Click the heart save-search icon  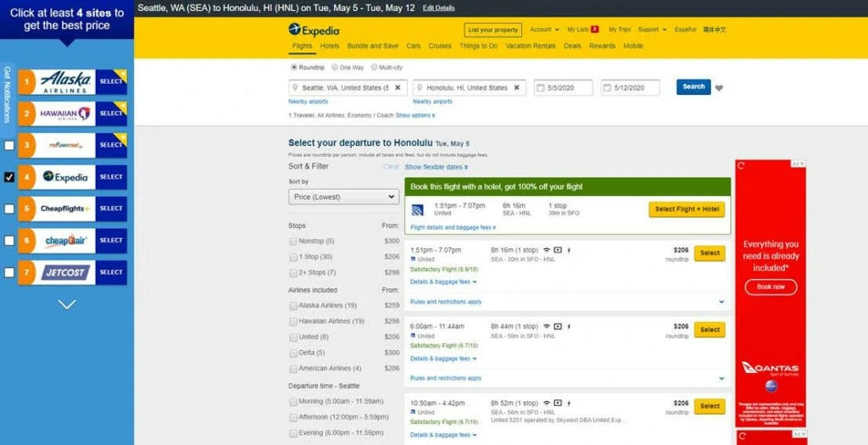[x=719, y=87]
